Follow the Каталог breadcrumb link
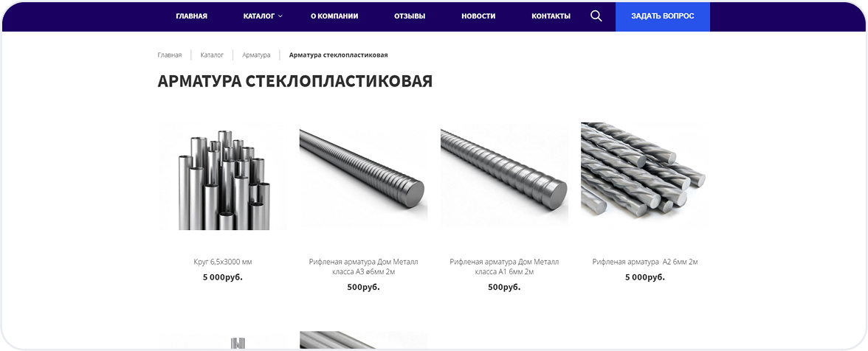Viewport: 868px width, 351px height. [212, 55]
